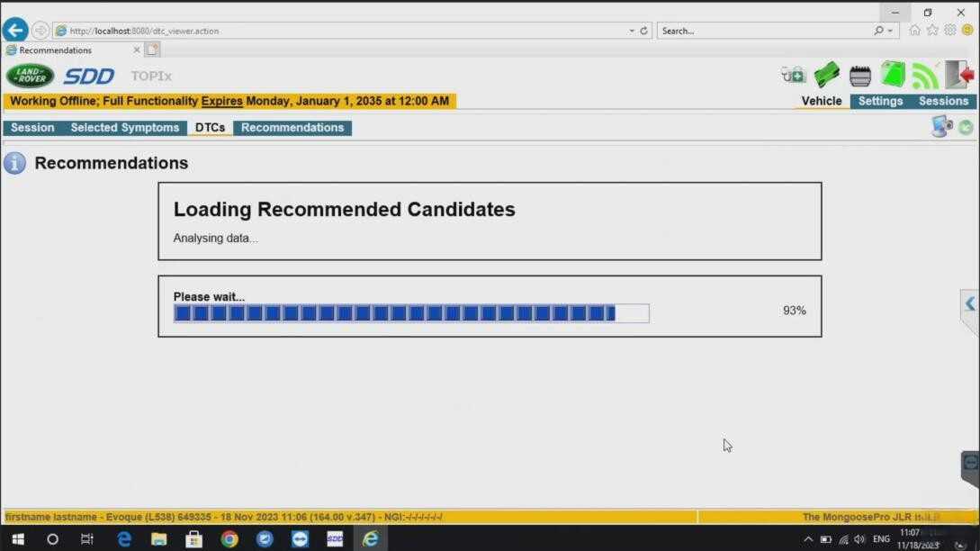Viewport: 980px width, 551px height.
Task: Select the Vehicle tab
Action: tap(822, 101)
